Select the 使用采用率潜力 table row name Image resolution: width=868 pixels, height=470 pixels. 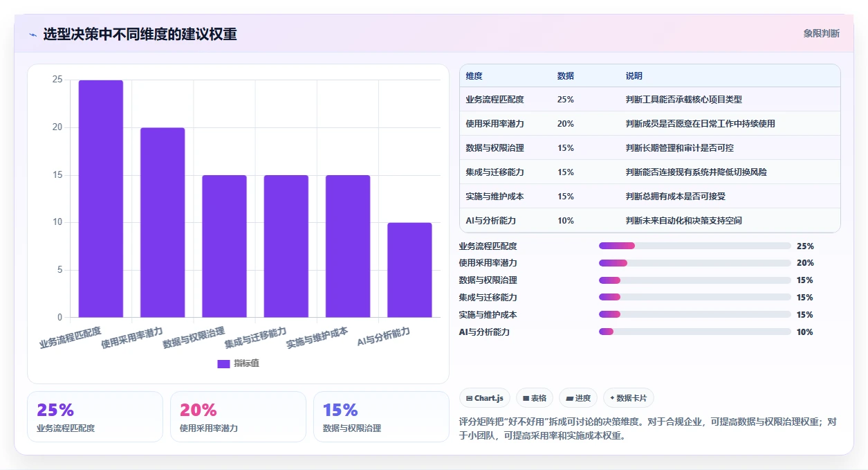click(495, 124)
